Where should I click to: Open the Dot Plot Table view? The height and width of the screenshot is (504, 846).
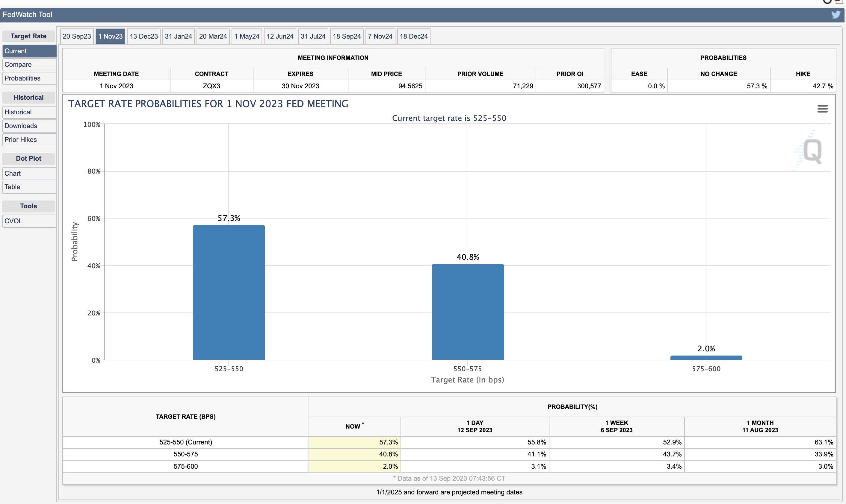pyautogui.click(x=29, y=187)
